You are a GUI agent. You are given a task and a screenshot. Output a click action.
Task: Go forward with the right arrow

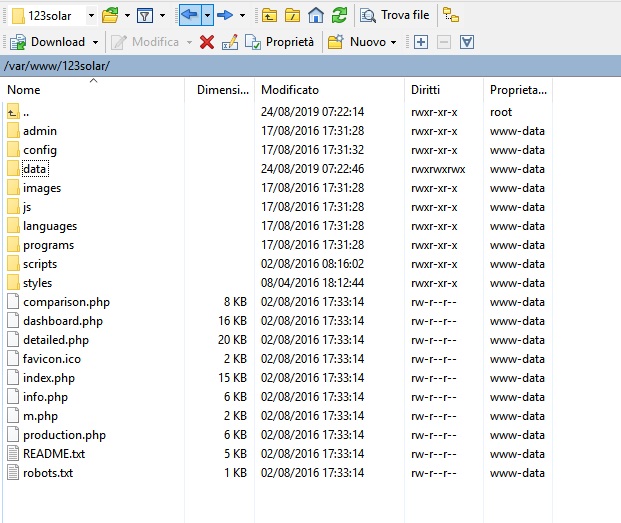pos(225,15)
